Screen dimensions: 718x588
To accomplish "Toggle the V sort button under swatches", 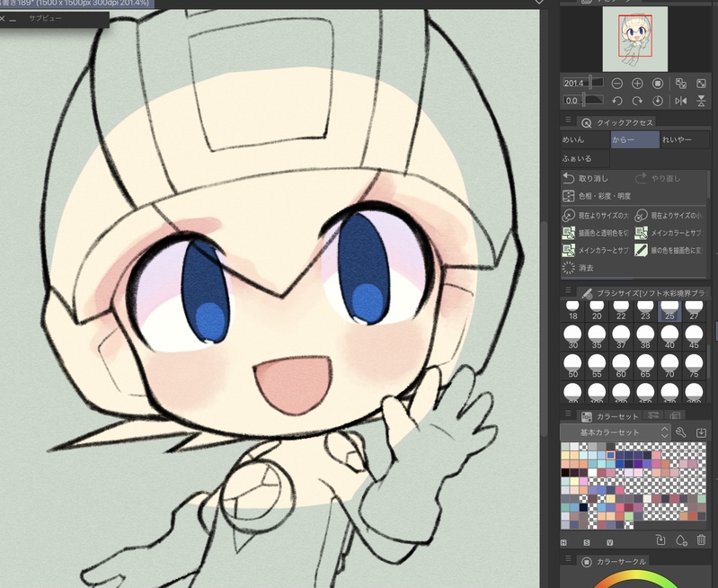I will (x=609, y=543).
